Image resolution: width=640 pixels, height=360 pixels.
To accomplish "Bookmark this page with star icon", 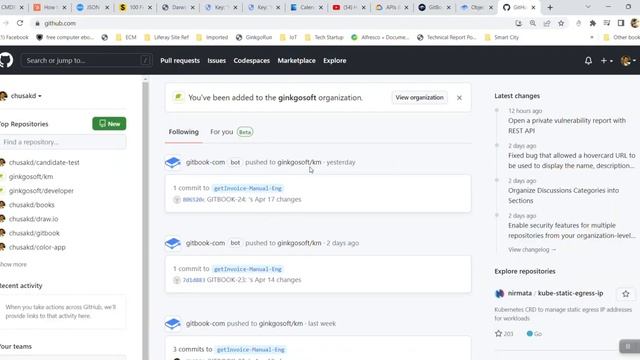I will coord(561,23).
